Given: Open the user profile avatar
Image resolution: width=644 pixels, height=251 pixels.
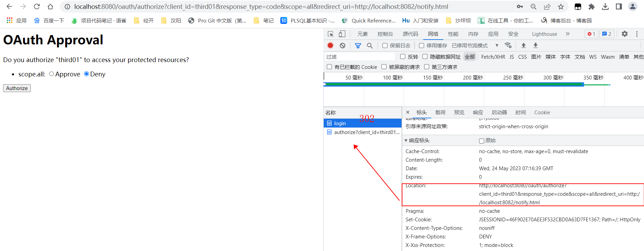Looking at the screenshot, I should 633,6.
